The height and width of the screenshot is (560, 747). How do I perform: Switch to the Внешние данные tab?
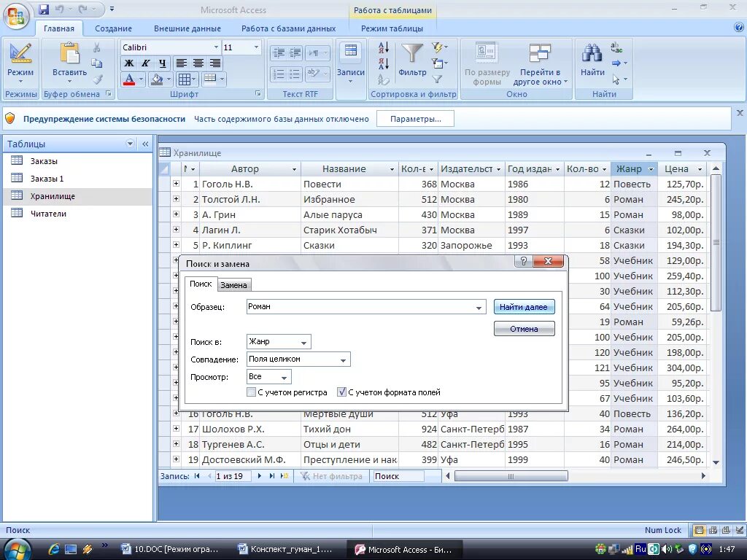coord(187,28)
